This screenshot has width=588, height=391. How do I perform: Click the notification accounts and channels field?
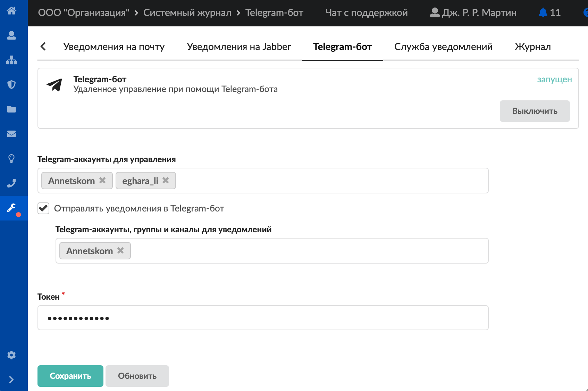pyautogui.click(x=272, y=251)
